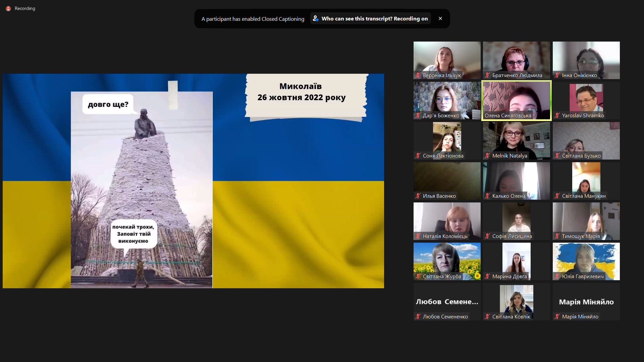Viewport: 644px width, 362px height.
Task: Toggle the microphone state for Юлія Гаврилевич
Action: 557,277
